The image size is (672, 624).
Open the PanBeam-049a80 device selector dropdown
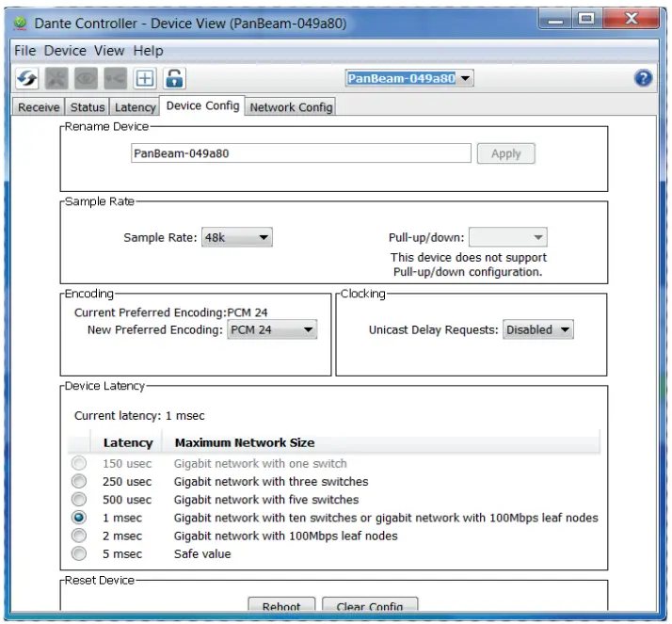(409, 79)
